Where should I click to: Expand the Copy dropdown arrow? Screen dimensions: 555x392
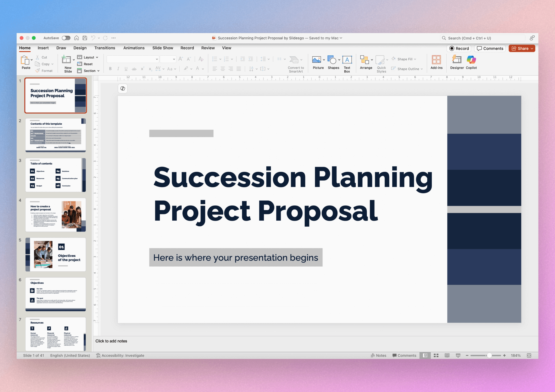pyautogui.click(x=52, y=64)
